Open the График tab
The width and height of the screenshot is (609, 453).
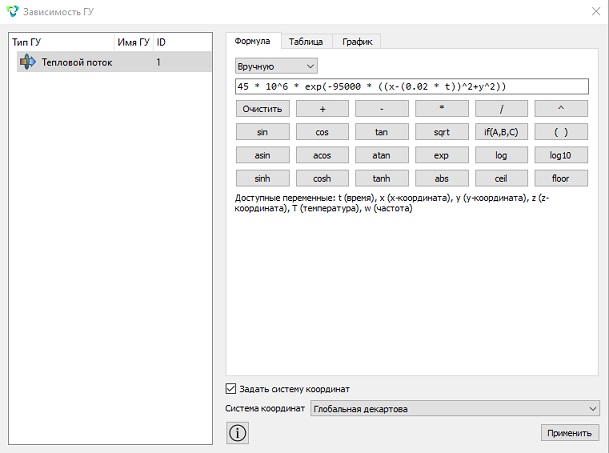coord(357,42)
